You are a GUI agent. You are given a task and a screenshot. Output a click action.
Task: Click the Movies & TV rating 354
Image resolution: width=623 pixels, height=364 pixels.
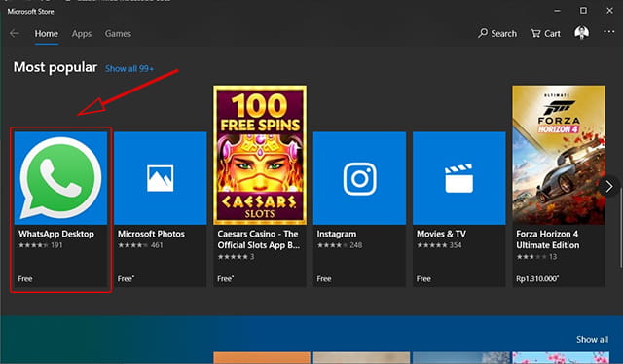click(x=439, y=245)
